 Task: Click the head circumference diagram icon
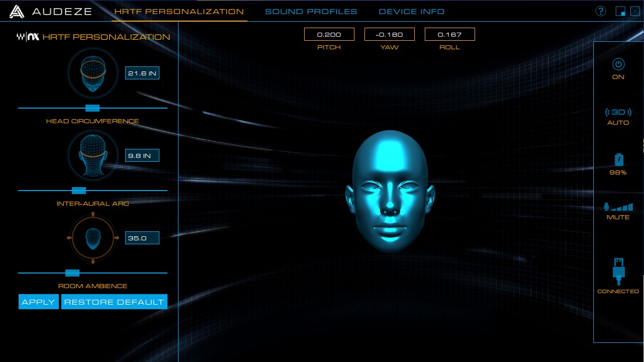(93, 74)
